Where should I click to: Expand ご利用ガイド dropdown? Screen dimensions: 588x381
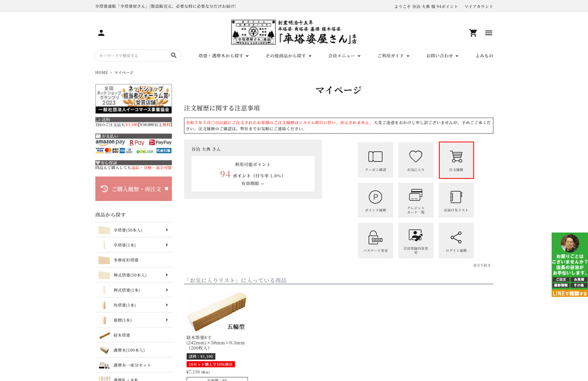tap(393, 56)
